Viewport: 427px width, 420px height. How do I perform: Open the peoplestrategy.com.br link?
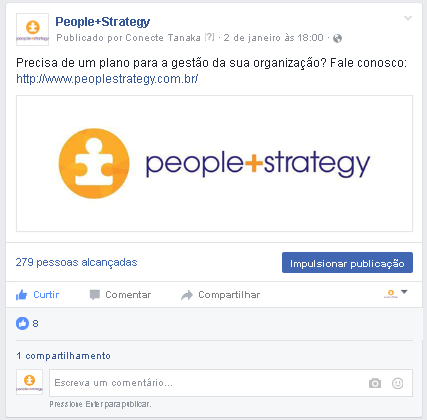pyautogui.click(x=107, y=79)
